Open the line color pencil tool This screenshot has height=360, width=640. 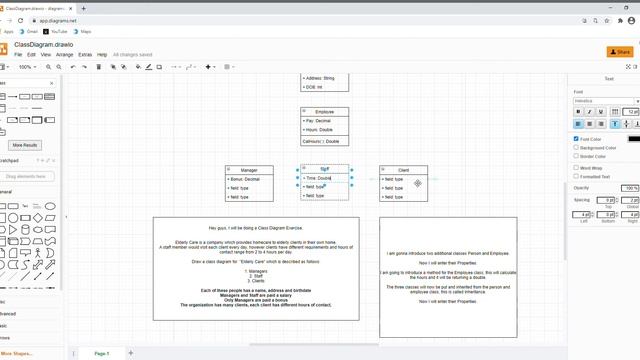point(149,67)
